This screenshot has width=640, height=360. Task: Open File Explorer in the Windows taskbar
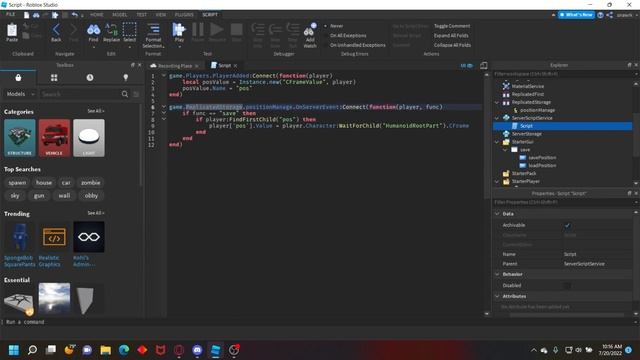(106, 350)
